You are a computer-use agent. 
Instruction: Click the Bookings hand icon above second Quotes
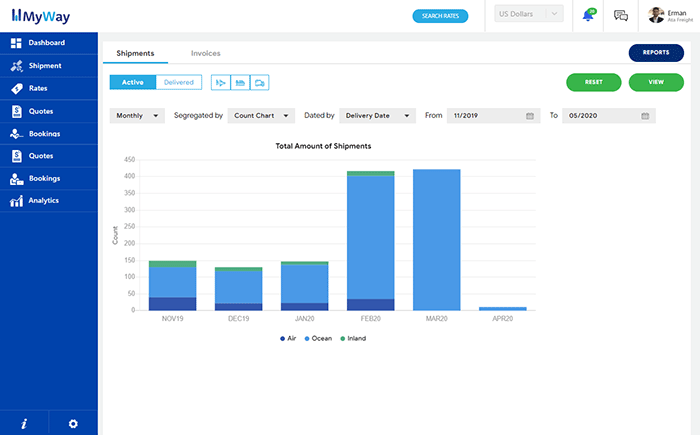[x=17, y=134]
